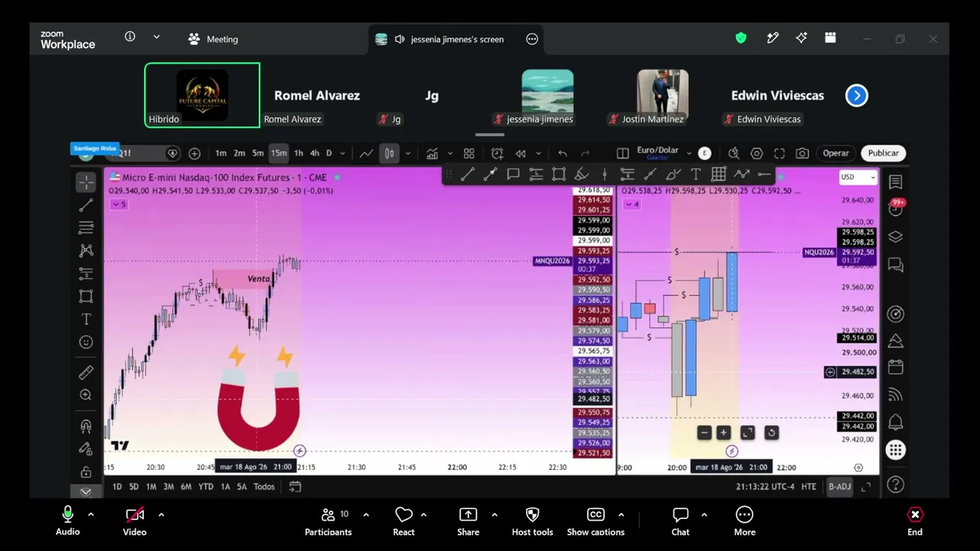The width and height of the screenshot is (980, 551).
Task: Click the HTE session toggle
Action: [x=808, y=487]
